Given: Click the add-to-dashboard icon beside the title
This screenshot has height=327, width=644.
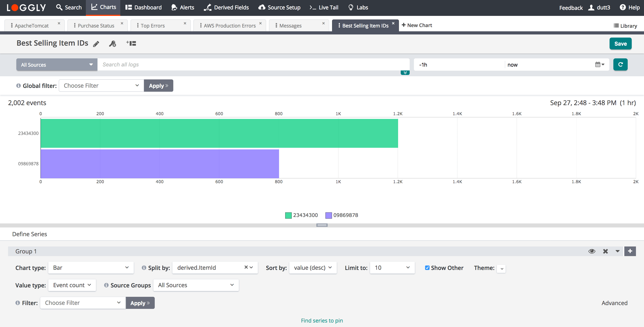Looking at the screenshot, I should 131,43.
